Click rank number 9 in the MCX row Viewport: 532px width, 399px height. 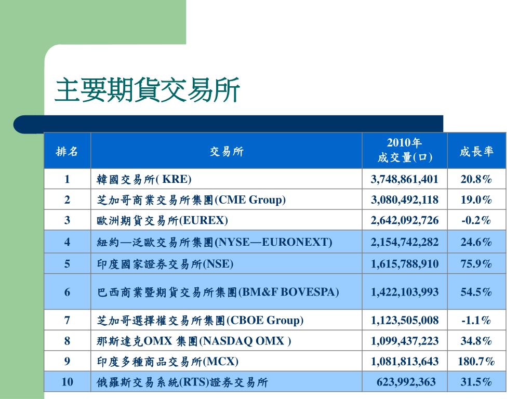[x=67, y=362]
